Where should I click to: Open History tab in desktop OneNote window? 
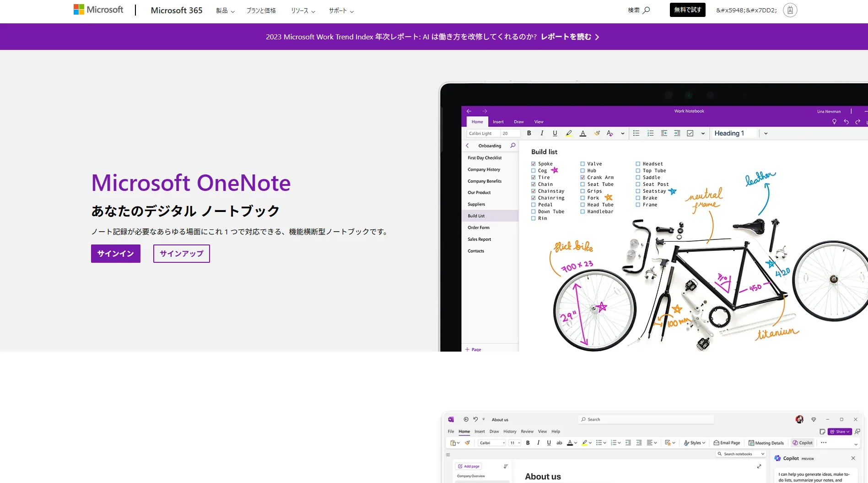point(510,431)
